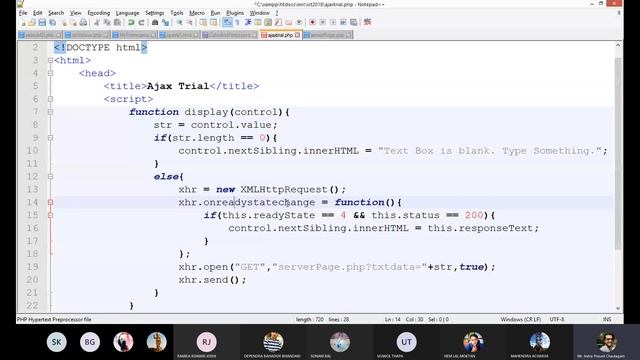Toggle Show All Characters pilcrow button

pos(237,22)
